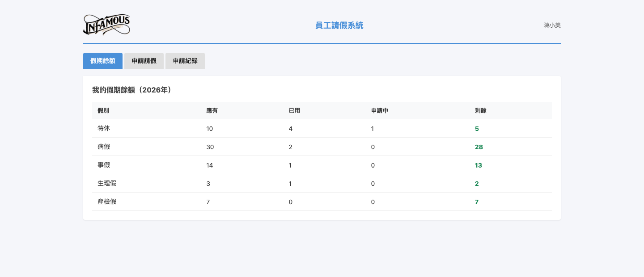
Task: Click 事假 remaining balance 13
Action: pos(479,165)
